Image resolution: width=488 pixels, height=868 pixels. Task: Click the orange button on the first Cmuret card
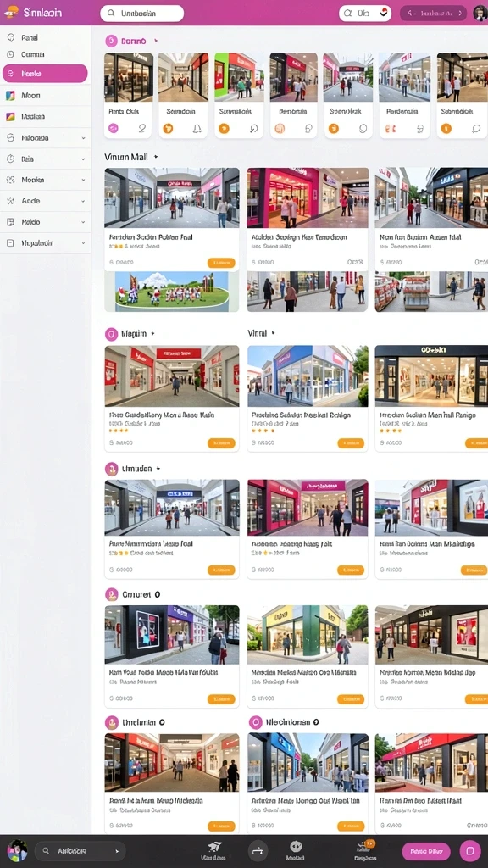point(221,699)
